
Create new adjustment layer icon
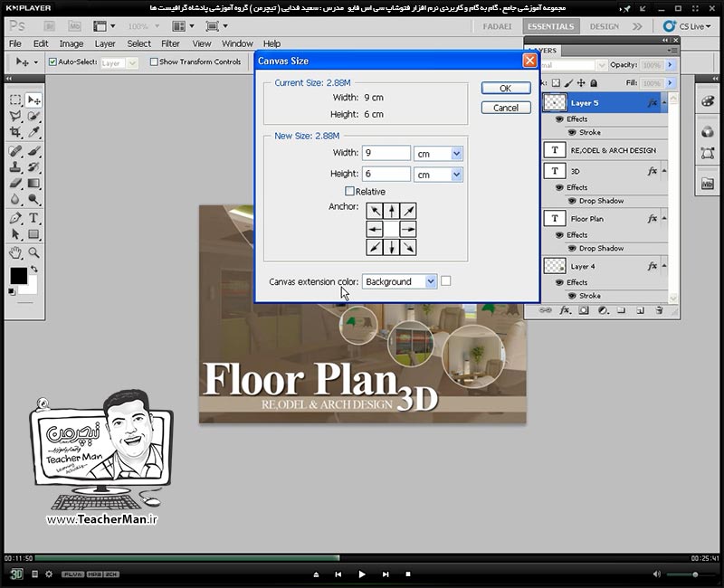603,310
